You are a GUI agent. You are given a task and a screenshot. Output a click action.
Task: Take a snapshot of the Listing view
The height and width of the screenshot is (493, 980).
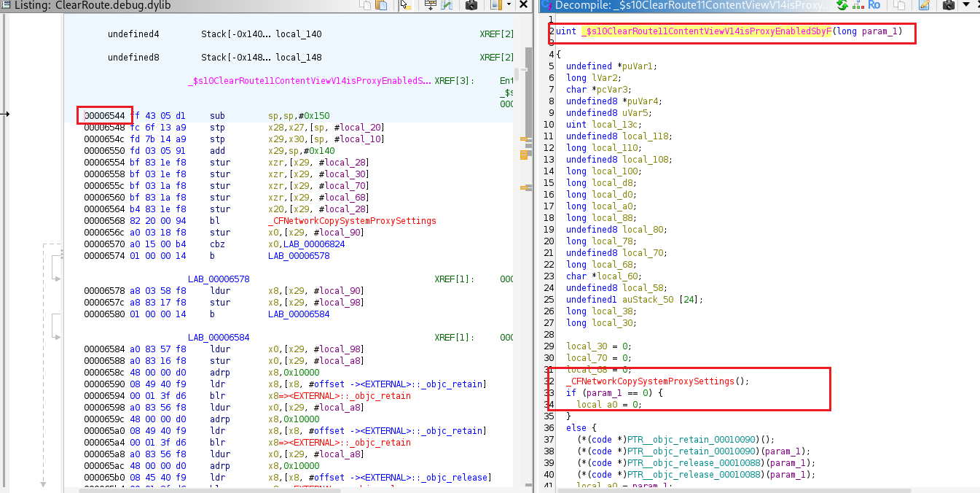click(471, 5)
